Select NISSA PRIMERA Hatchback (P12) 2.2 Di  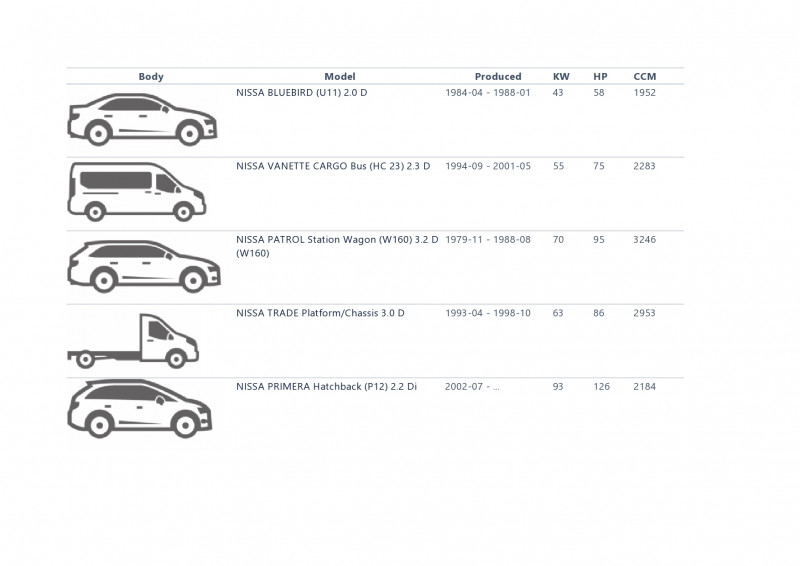(326, 387)
